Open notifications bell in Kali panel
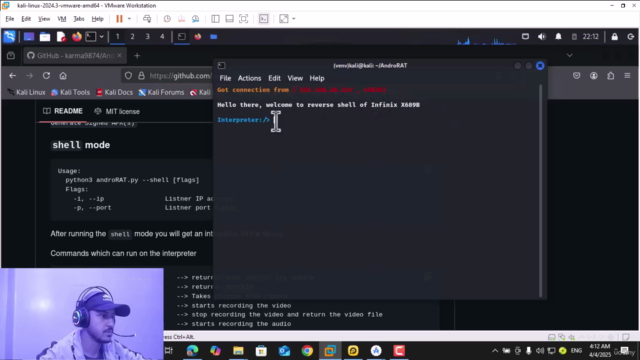This screenshot has height=360, width=640. (558, 37)
